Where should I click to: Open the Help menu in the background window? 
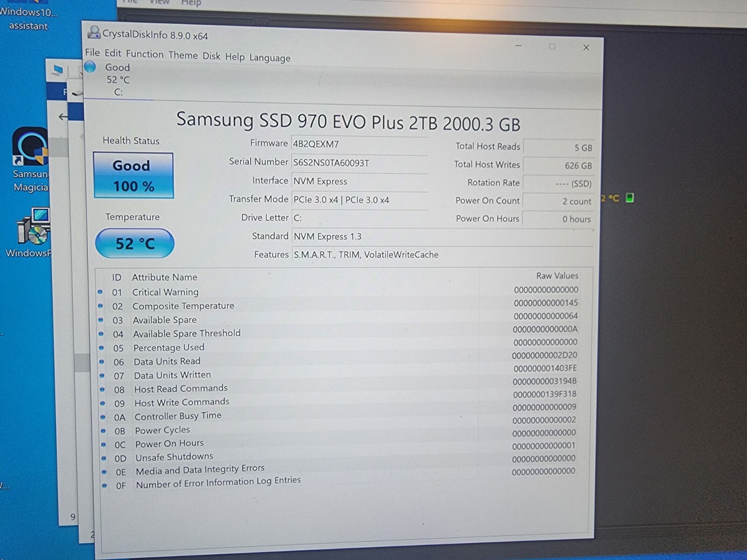(x=191, y=3)
